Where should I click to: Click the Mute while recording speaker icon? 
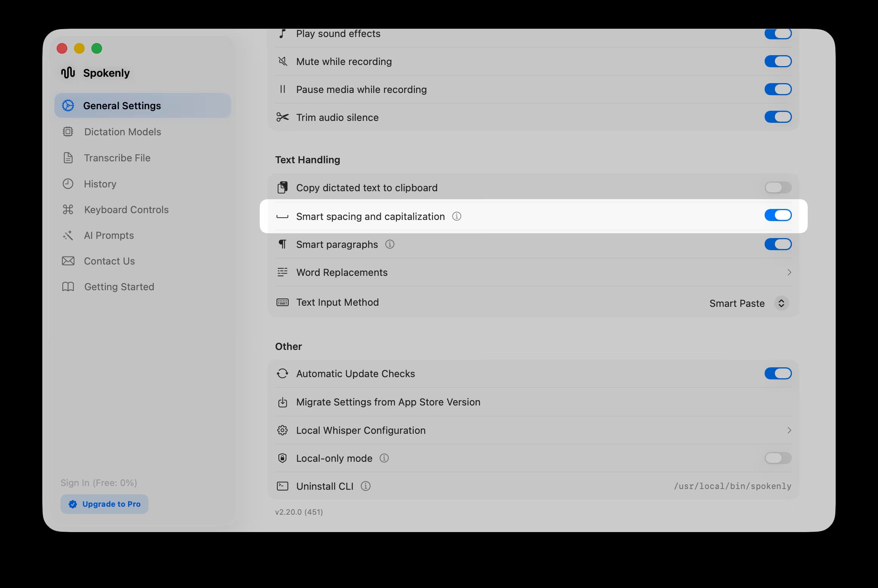pos(283,61)
